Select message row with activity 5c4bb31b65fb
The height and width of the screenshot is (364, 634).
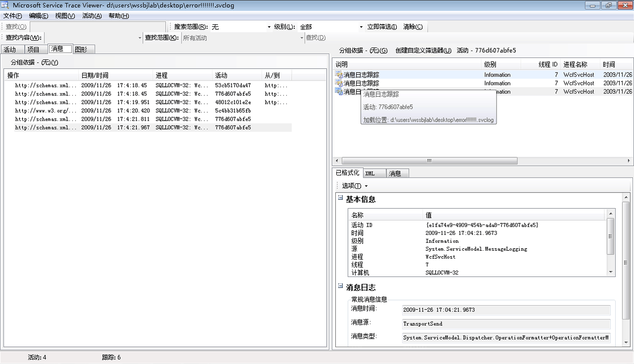click(148, 111)
